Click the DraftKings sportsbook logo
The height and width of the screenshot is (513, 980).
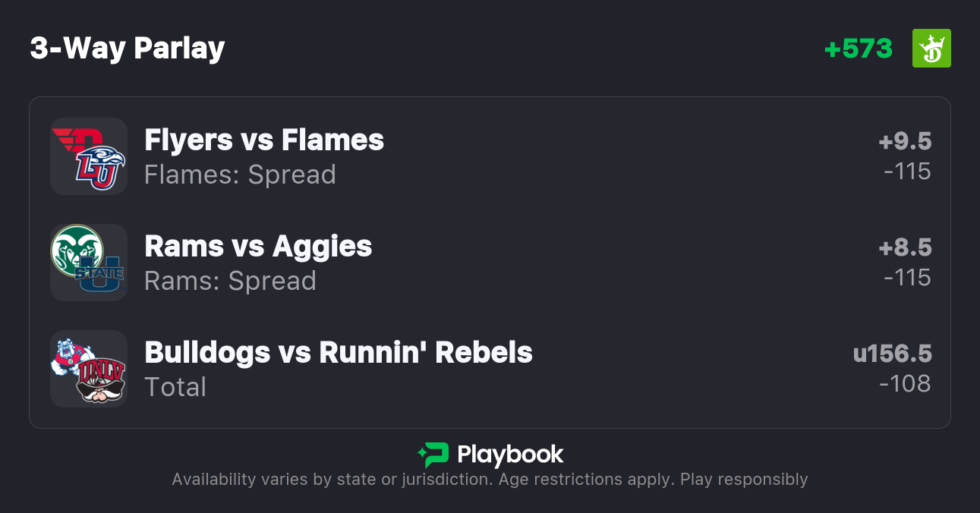(x=931, y=49)
